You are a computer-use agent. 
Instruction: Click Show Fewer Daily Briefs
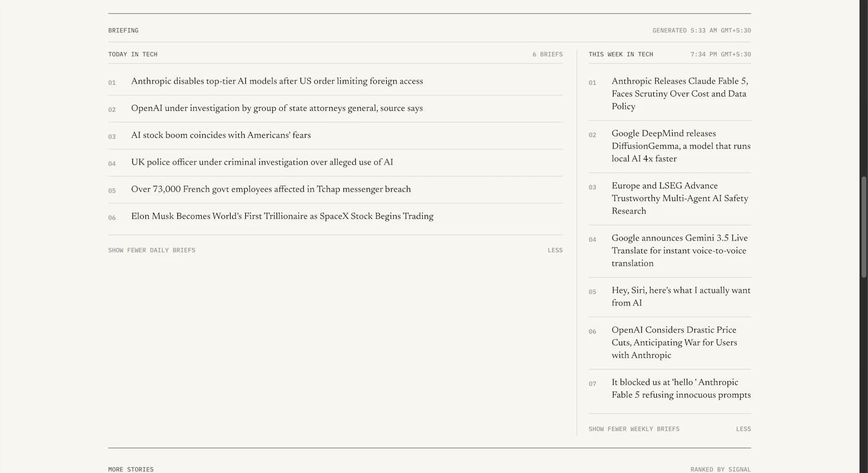pos(152,250)
